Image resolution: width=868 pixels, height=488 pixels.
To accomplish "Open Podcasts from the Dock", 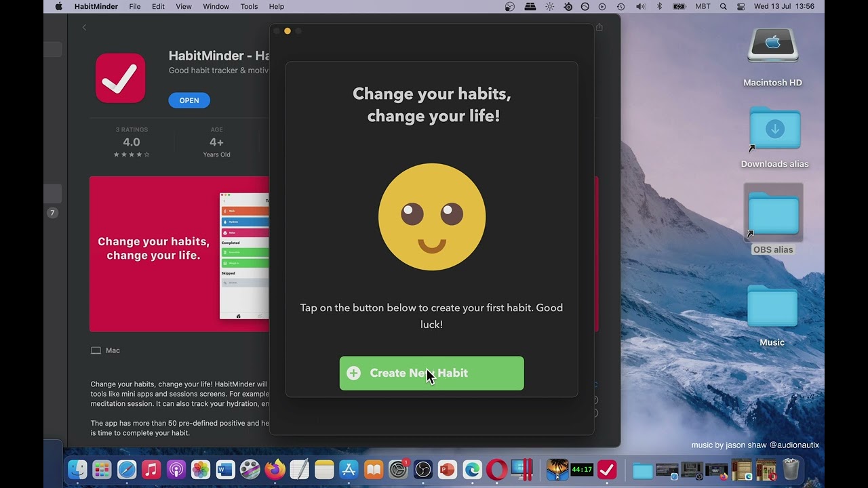I will point(176,469).
